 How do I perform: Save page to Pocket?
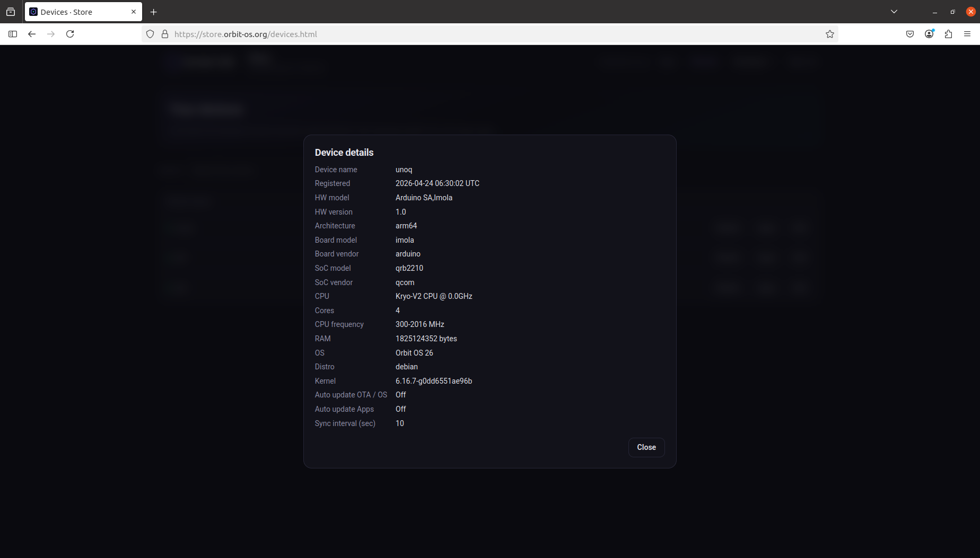(x=910, y=34)
